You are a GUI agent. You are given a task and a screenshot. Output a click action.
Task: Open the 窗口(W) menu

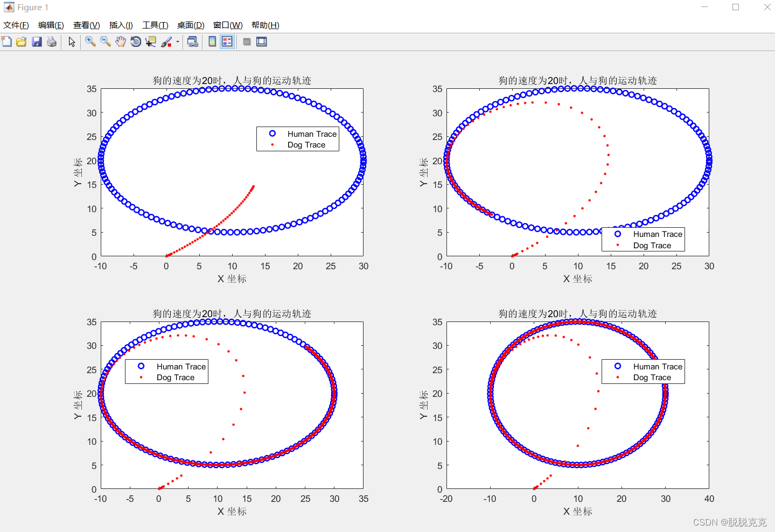click(228, 25)
